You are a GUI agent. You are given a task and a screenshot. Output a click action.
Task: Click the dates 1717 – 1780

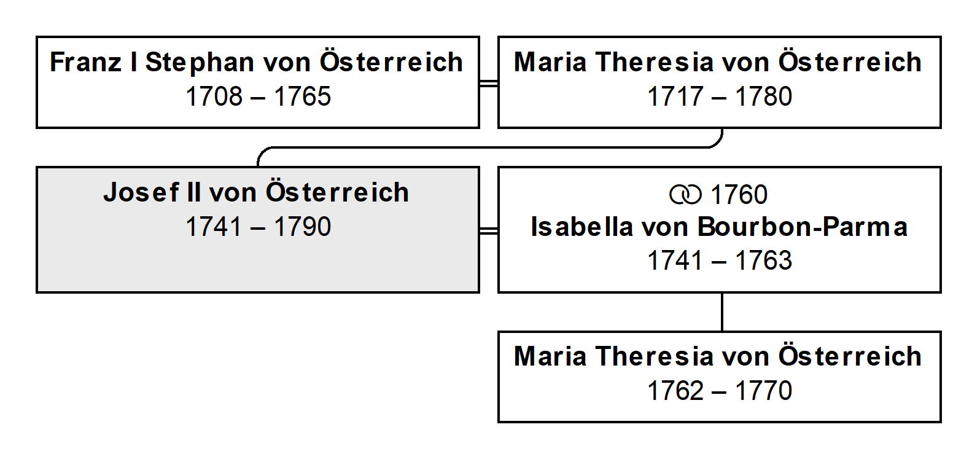point(720,96)
